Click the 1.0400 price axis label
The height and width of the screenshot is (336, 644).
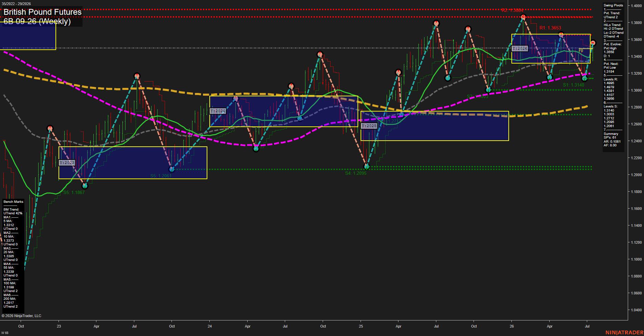pyautogui.click(x=636, y=310)
